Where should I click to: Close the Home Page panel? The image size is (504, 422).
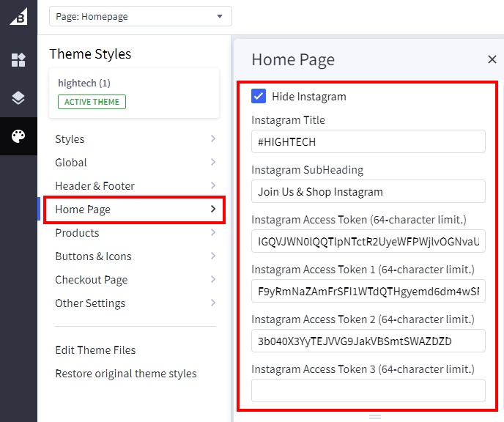click(492, 60)
